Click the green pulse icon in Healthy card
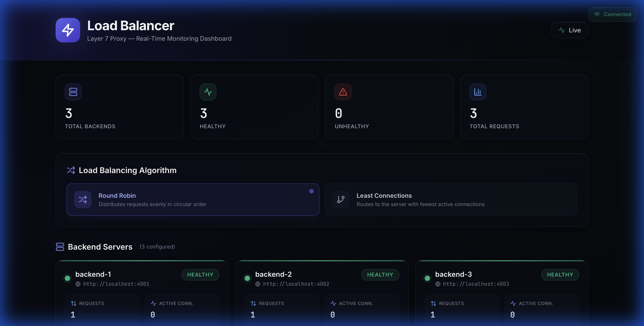 point(208,92)
